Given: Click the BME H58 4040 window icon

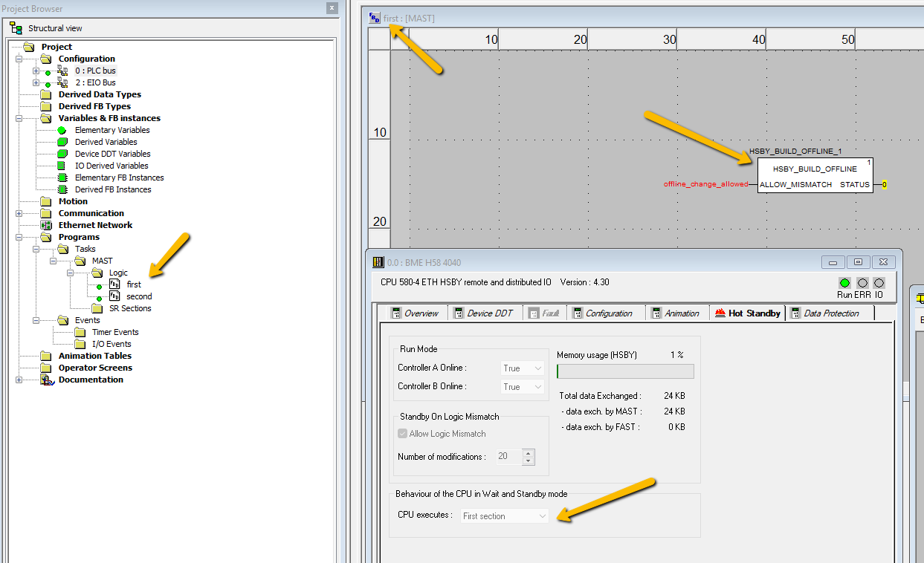Looking at the screenshot, I should [378, 262].
